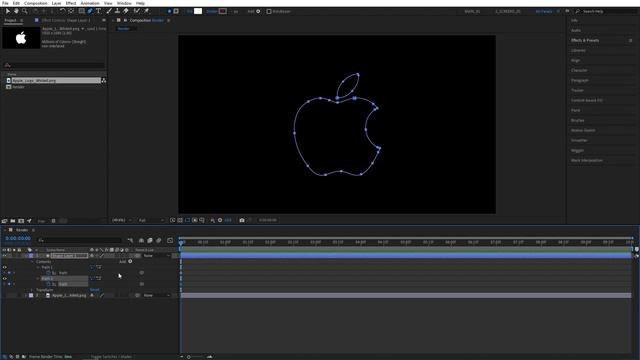This screenshot has width=640, height=360.
Task: Open the viewer magnification dropdown
Action: (x=122, y=220)
